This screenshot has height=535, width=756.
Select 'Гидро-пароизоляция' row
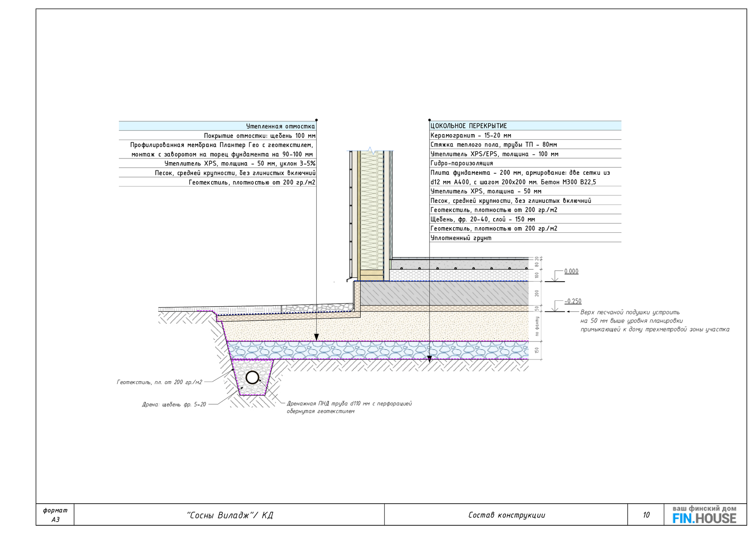tap(525, 163)
